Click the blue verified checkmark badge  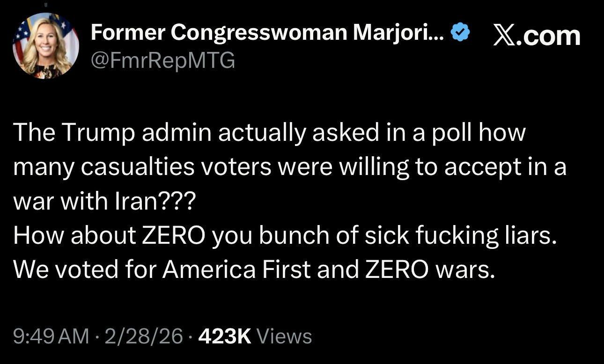pyautogui.click(x=460, y=33)
